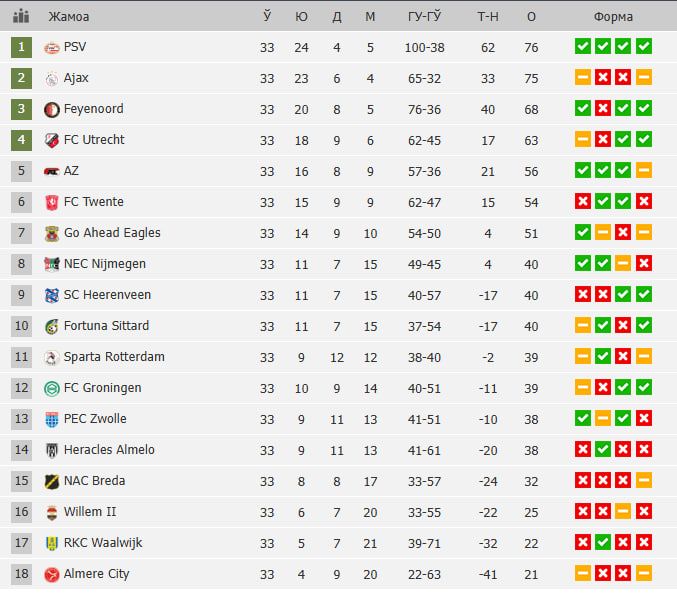677x602 pixels.
Task: Sort table by the ГУ-ГЎ column
Action: (x=424, y=17)
